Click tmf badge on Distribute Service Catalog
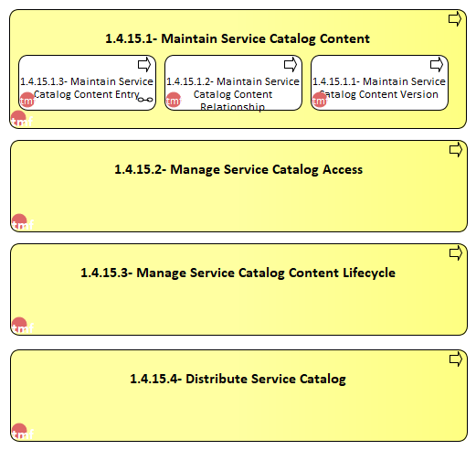The image size is (476, 450). 22,432
